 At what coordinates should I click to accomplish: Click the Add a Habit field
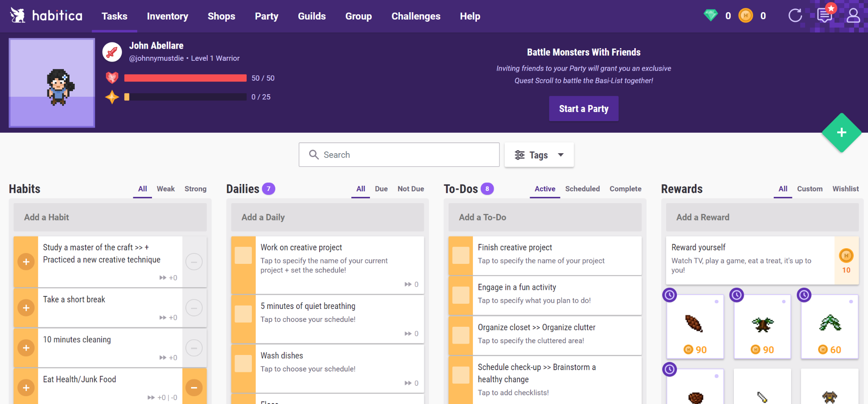[x=110, y=217]
